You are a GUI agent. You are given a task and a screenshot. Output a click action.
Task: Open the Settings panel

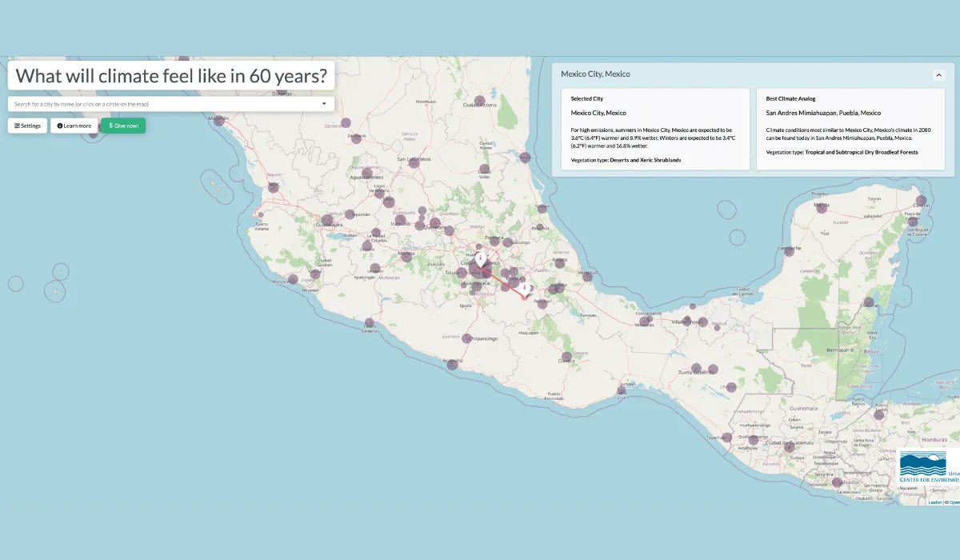click(27, 126)
